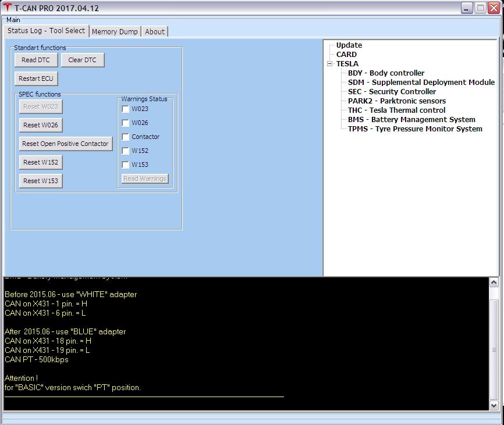Click the Tesla logo in the title bar
This screenshot has height=425, width=504.
(7, 8)
